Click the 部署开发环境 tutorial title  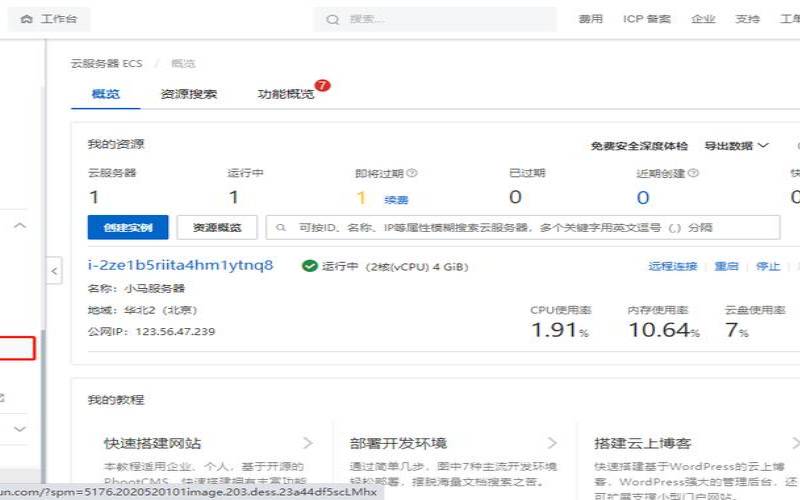point(398,443)
